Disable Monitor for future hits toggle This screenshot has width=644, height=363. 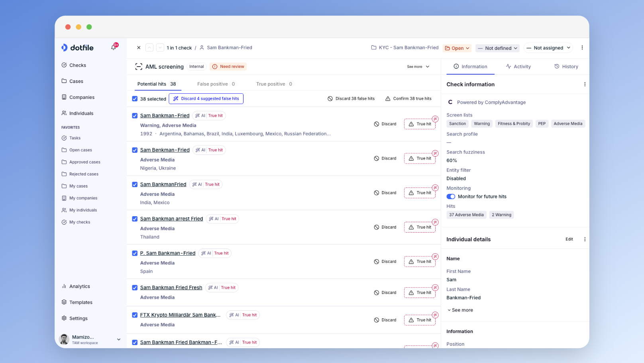pyautogui.click(x=451, y=197)
